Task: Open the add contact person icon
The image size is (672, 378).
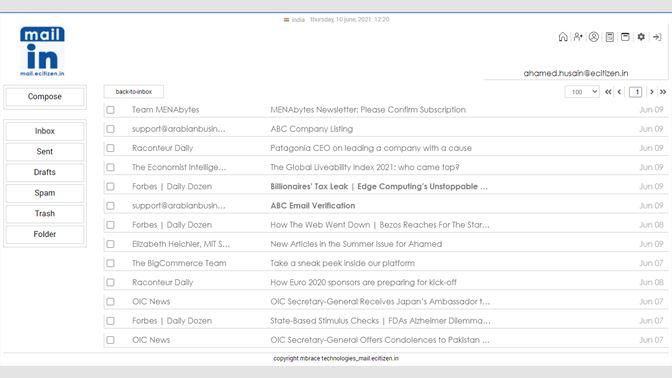Action: click(578, 37)
